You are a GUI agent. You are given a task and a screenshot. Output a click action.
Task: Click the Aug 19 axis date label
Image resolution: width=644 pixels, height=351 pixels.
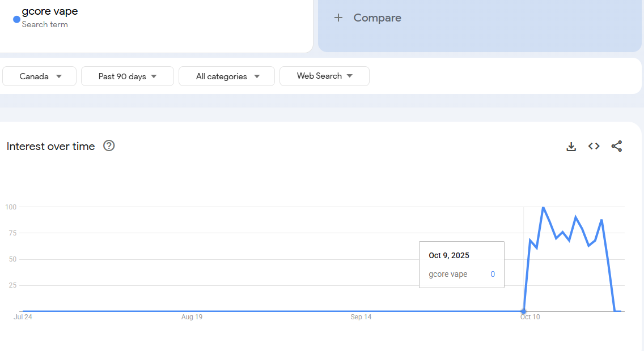pyautogui.click(x=192, y=317)
